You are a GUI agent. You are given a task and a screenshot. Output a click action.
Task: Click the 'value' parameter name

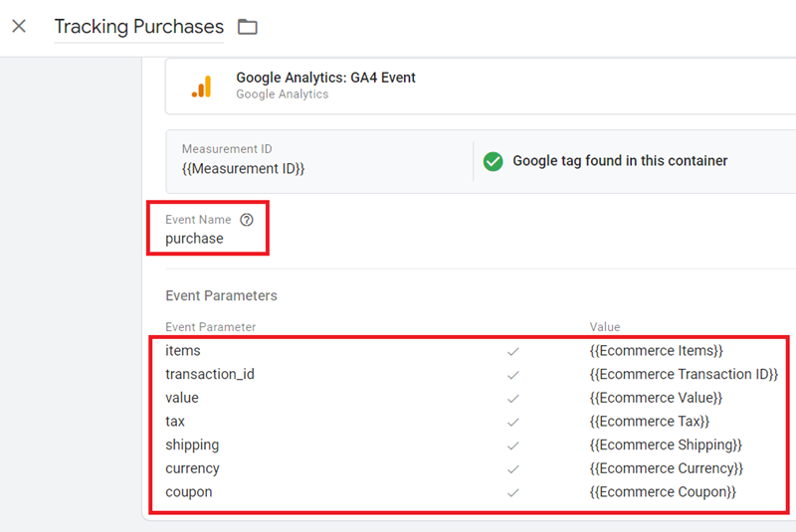[182, 398]
